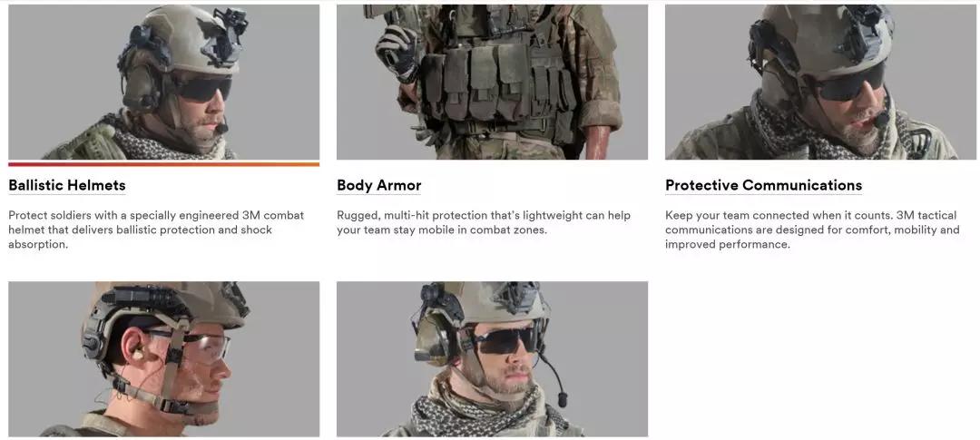This screenshot has height=440, width=980.
Task: Click the dark sunglasses in Protective Communications image
Action: tap(850, 83)
